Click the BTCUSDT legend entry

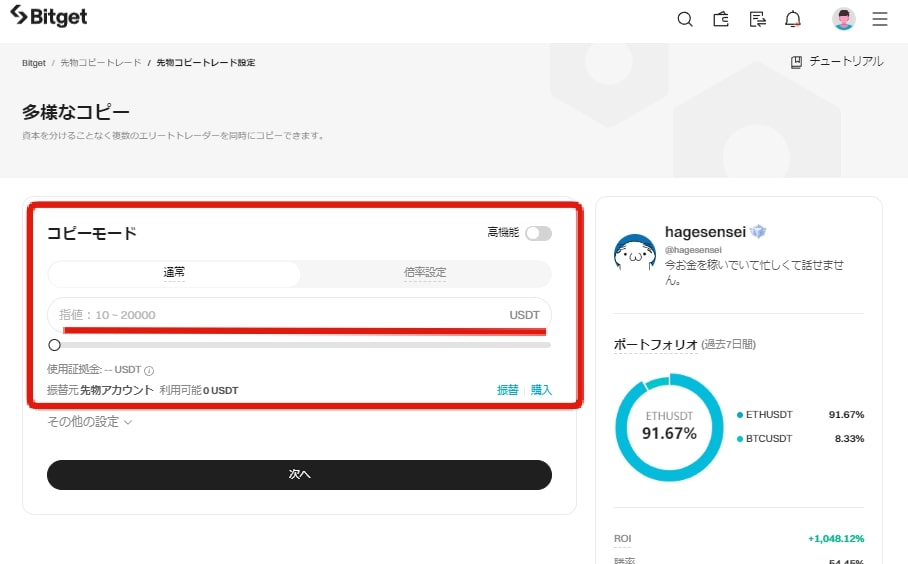point(764,438)
